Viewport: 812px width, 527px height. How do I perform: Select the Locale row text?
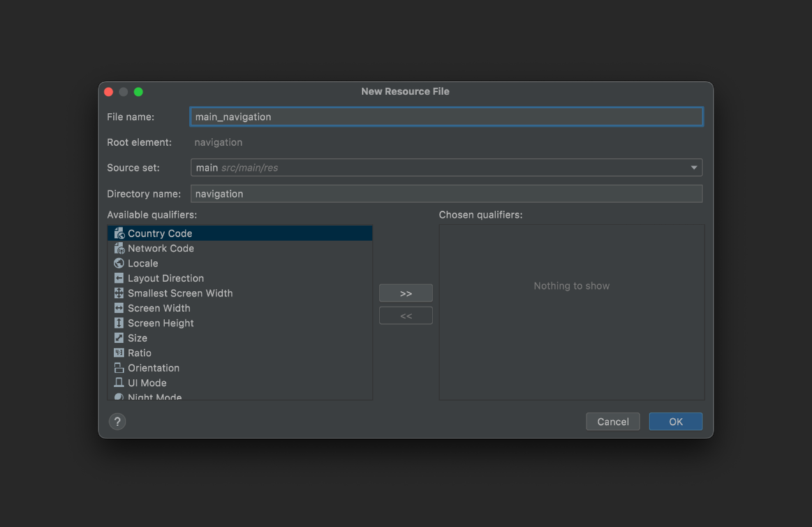143,263
